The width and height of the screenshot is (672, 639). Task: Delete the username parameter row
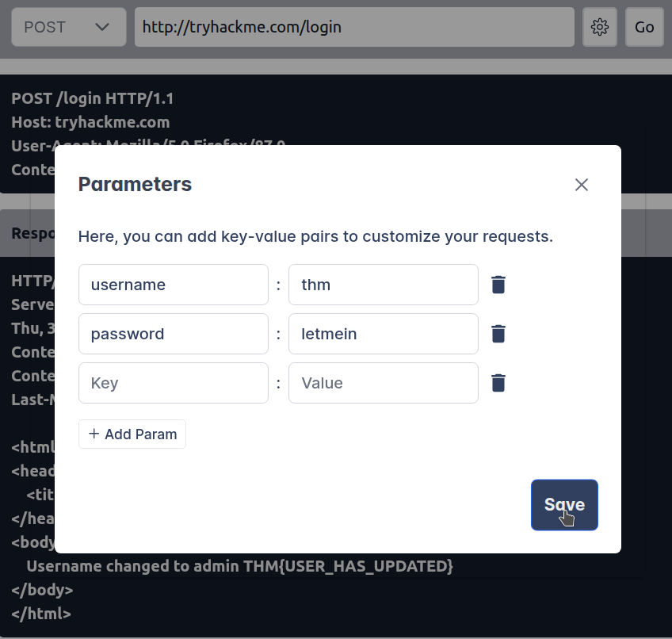(x=498, y=285)
